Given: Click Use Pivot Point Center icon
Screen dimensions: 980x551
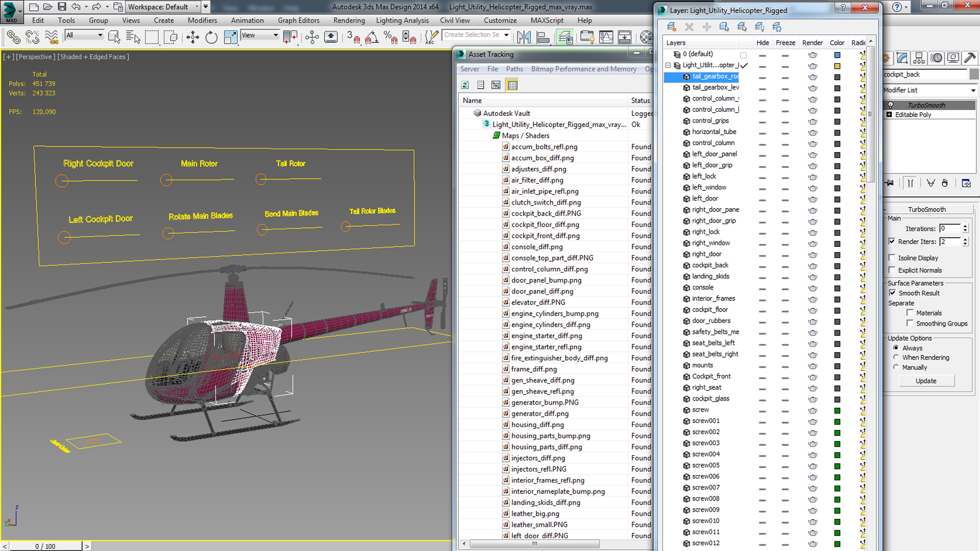Looking at the screenshot, I should coord(290,37).
